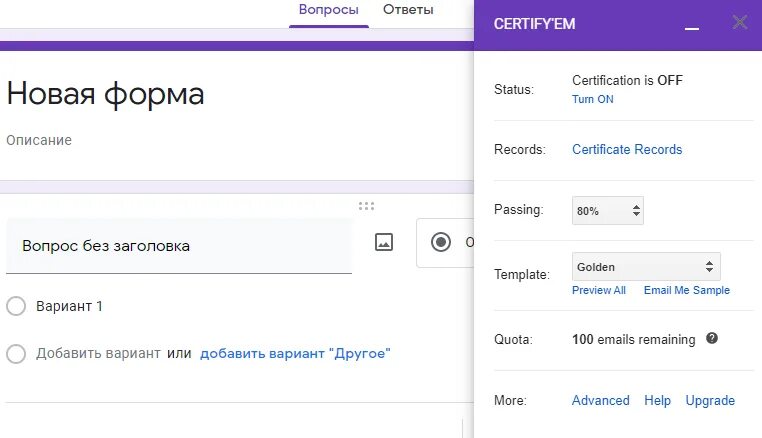
Task: Switch to the Ответы tab
Action: click(x=408, y=10)
